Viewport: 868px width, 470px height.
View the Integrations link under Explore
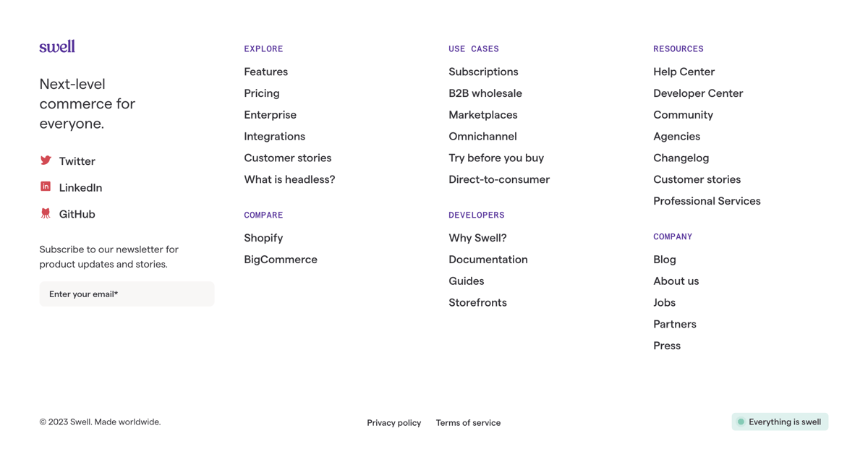(274, 136)
